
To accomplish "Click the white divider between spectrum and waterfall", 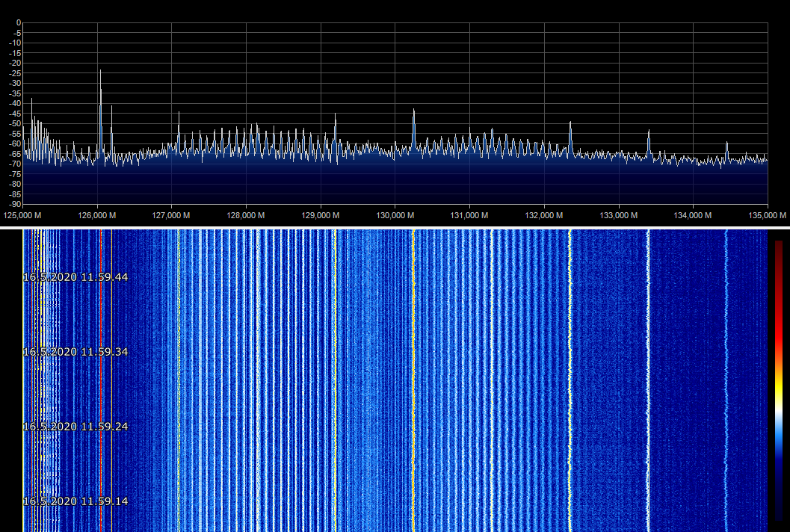I will point(395,226).
